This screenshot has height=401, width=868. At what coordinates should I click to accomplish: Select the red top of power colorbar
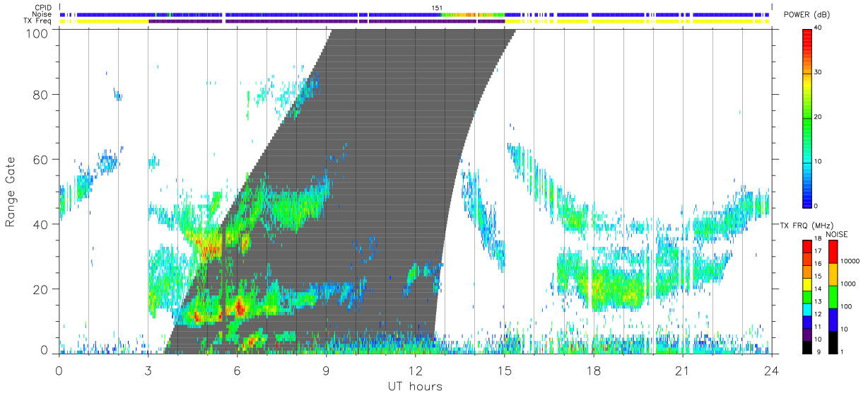(807, 39)
